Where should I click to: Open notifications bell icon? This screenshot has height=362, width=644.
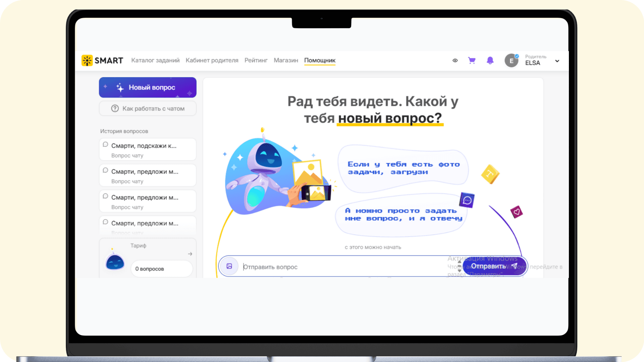point(490,60)
